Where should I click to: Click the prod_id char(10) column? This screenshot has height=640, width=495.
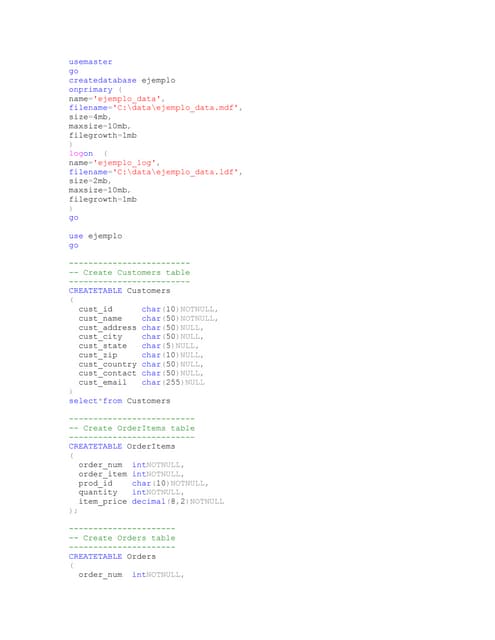pyautogui.click(x=143, y=483)
